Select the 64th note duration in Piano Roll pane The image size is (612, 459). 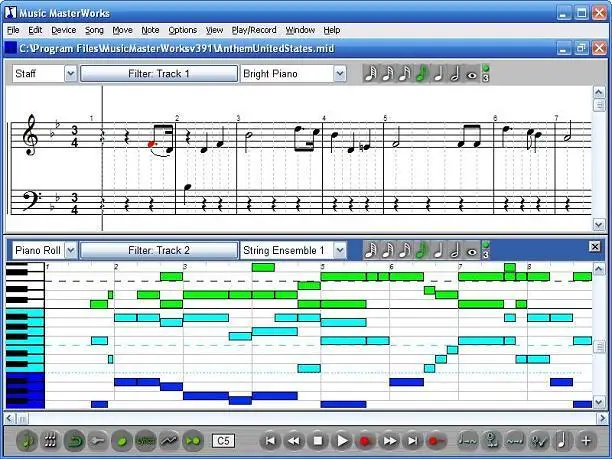(370, 250)
